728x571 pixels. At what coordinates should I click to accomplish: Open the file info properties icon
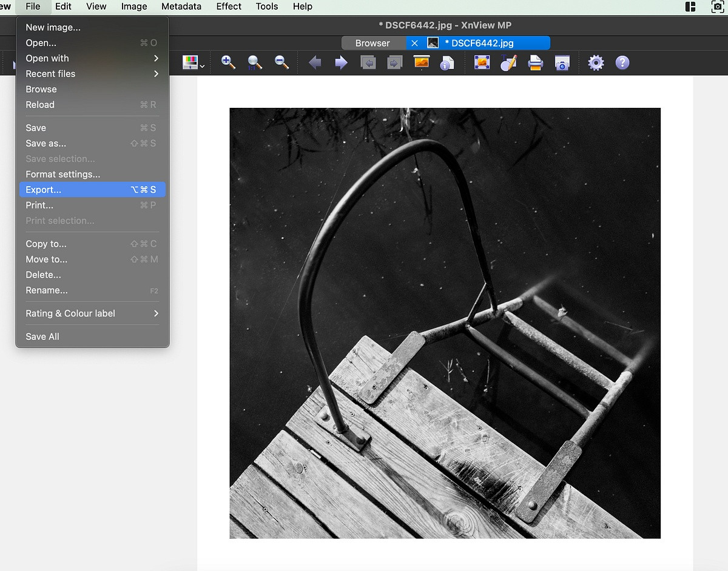(x=447, y=62)
